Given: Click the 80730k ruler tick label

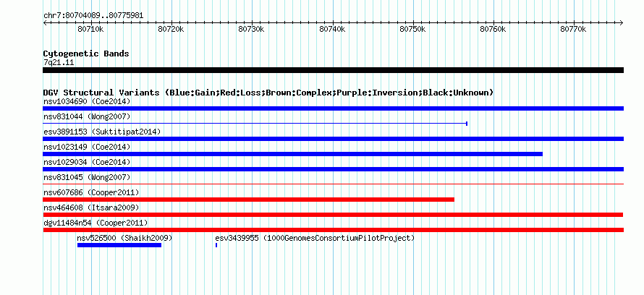Looking at the screenshot, I should click(252, 30).
